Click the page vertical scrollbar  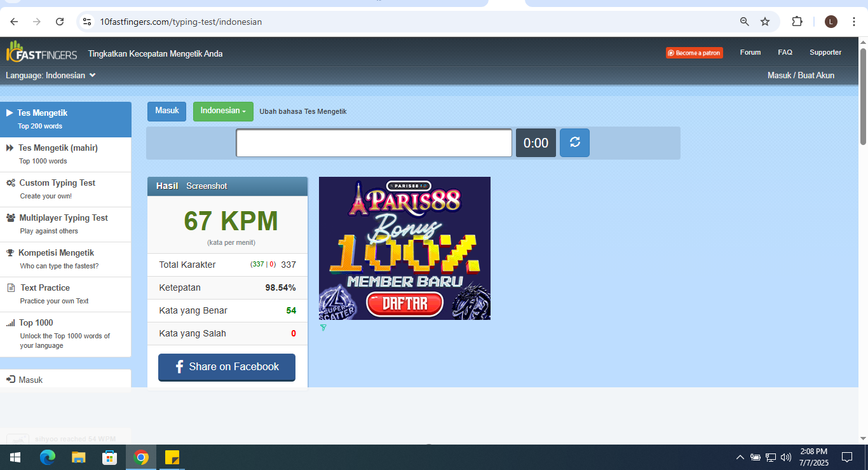[x=863, y=95]
